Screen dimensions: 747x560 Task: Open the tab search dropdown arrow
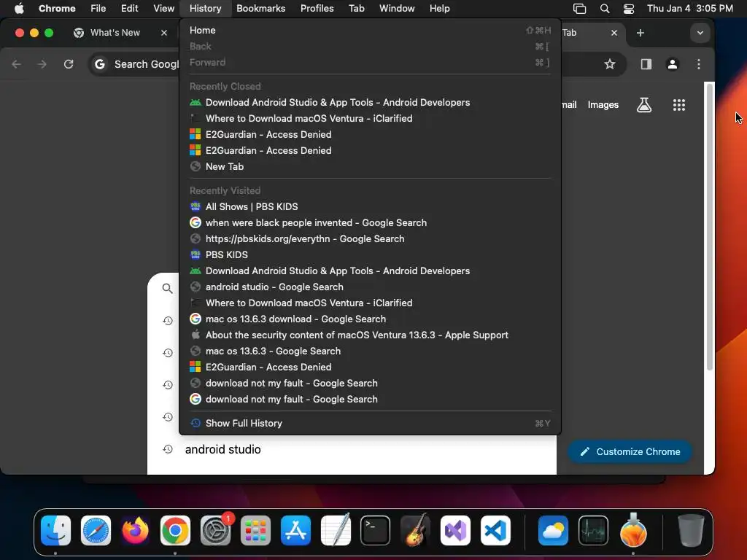coord(700,33)
